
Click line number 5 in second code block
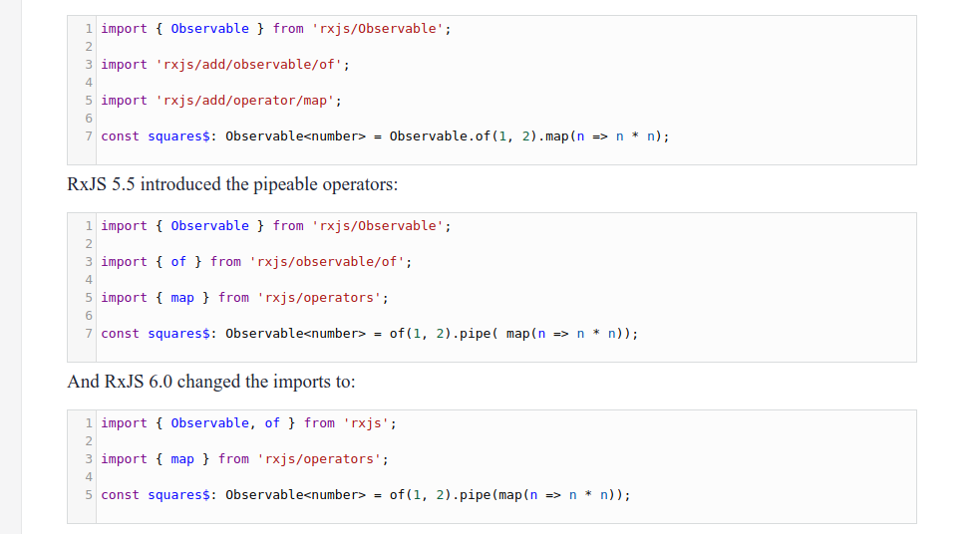tap(89, 298)
